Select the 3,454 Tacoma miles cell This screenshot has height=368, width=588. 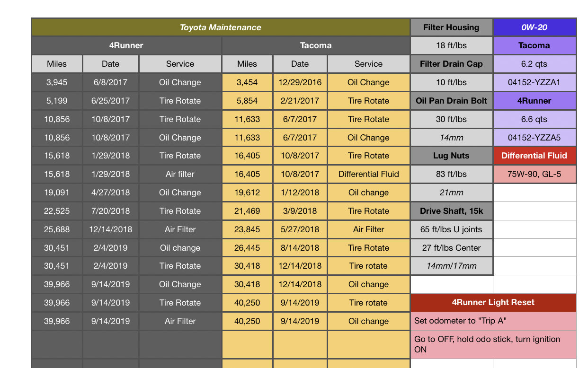point(247,82)
